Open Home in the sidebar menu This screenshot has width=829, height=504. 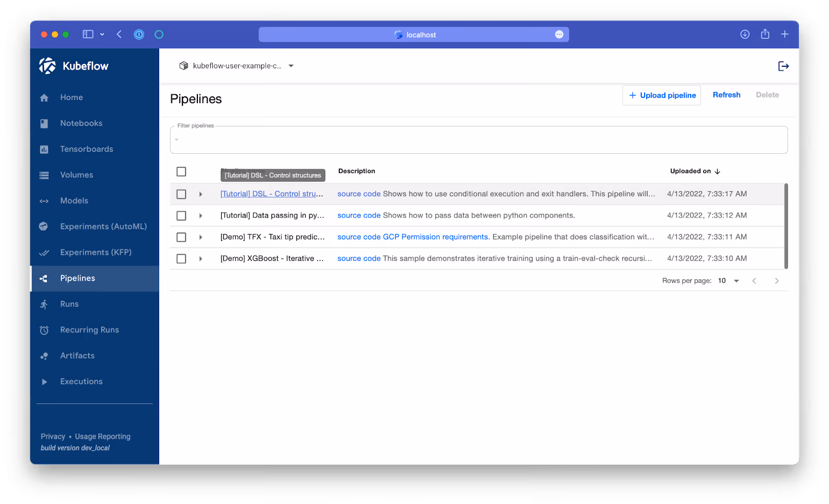click(95, 98)
